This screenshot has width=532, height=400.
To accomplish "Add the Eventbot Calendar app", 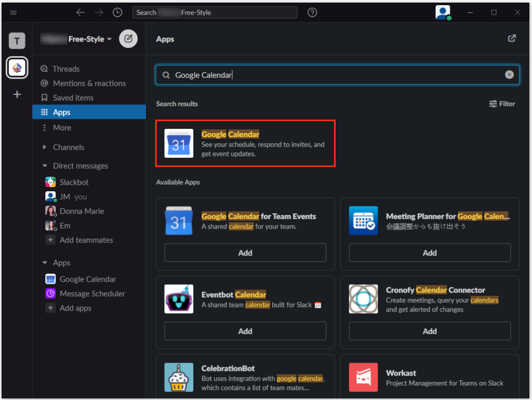I will (245, 331).
